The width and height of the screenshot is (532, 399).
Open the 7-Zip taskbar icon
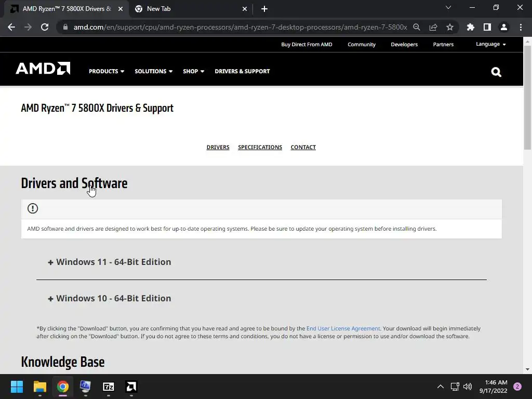pos(109,387)
